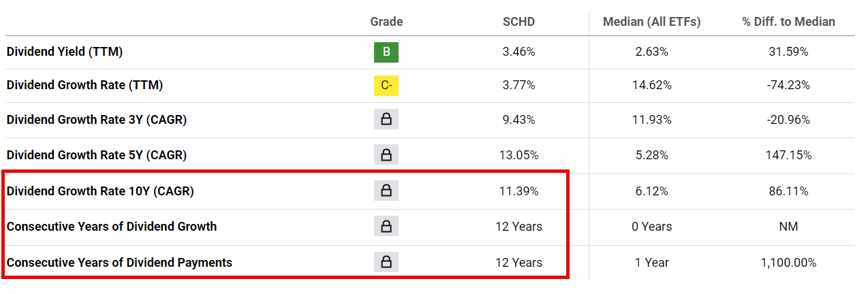Screen dimensions: 868x294
Task: Click the yellow C- grade badge
Action: tap(386, 86)
